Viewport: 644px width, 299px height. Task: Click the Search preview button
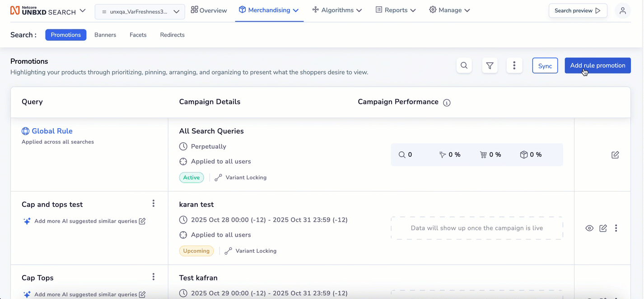pyautogui.click(x=578, y=10)
